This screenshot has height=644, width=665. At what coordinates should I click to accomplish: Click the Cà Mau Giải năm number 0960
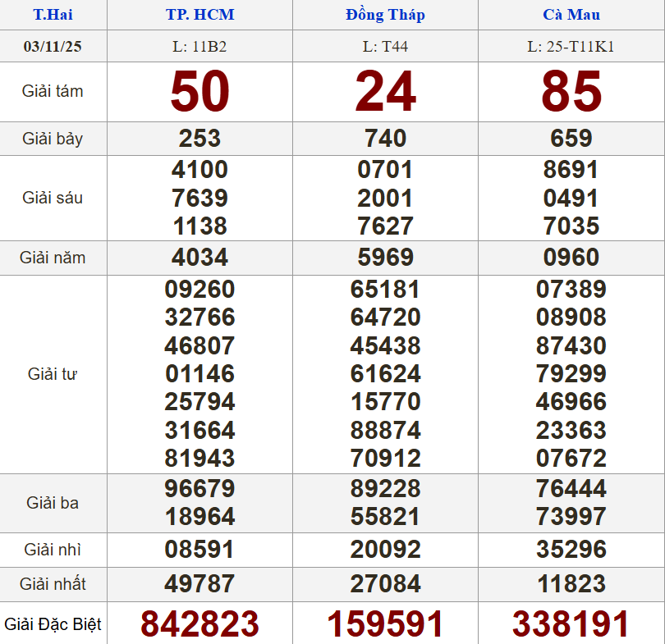tap(571, 258)
